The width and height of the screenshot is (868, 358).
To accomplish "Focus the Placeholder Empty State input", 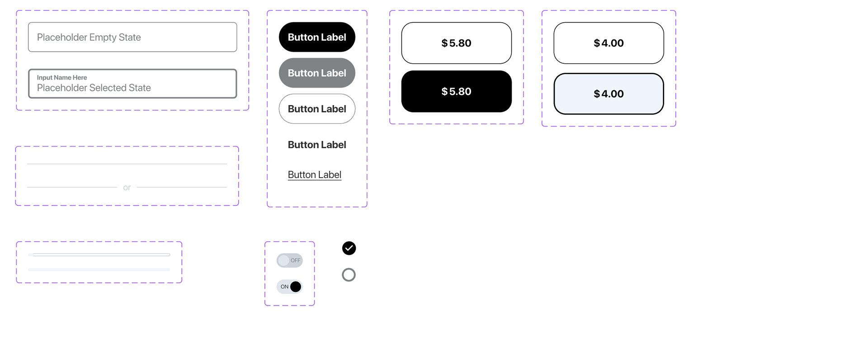I will 132,37.
